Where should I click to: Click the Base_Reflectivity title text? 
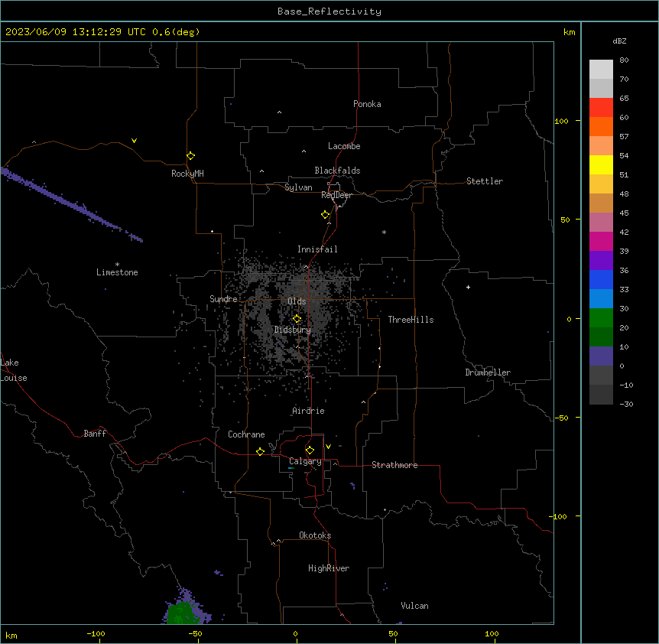(329, 11)
